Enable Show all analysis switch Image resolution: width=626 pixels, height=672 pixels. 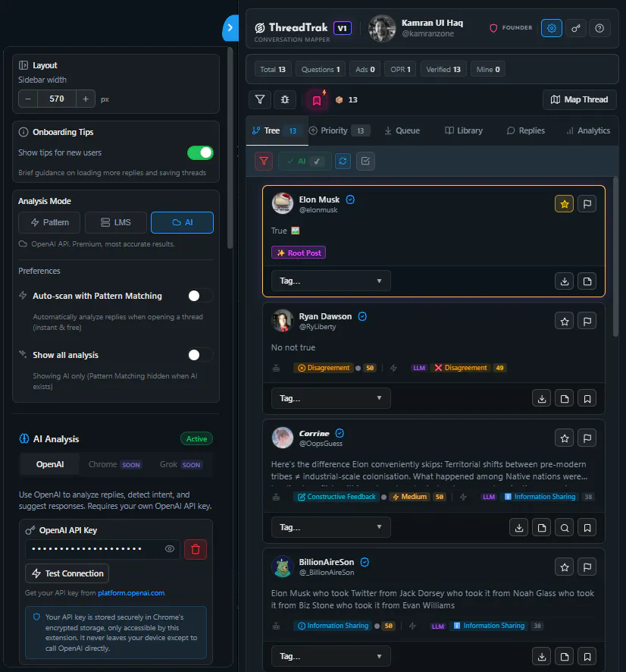[200, 355]
